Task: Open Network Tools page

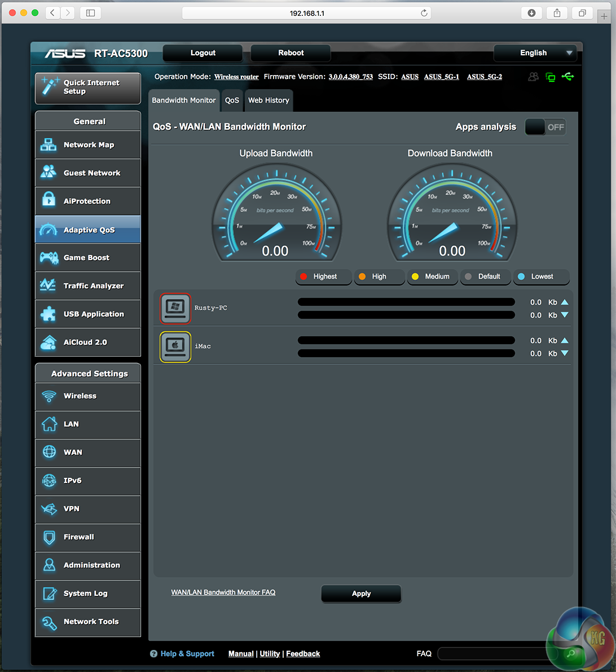Action: [88, 622]
